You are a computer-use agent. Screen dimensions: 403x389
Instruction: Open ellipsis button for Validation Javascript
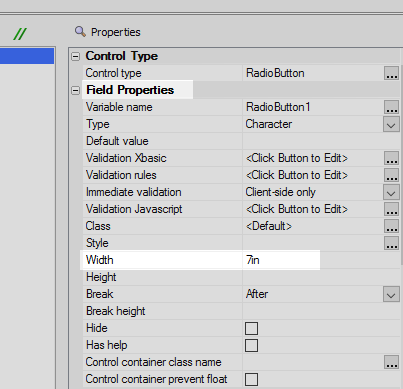[391, 209]
